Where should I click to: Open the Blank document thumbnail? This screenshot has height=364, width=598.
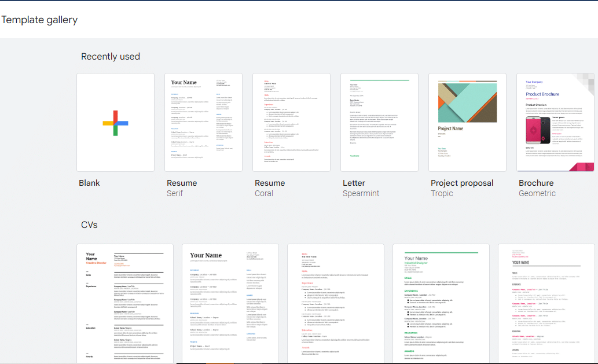(x=116, y=122)
